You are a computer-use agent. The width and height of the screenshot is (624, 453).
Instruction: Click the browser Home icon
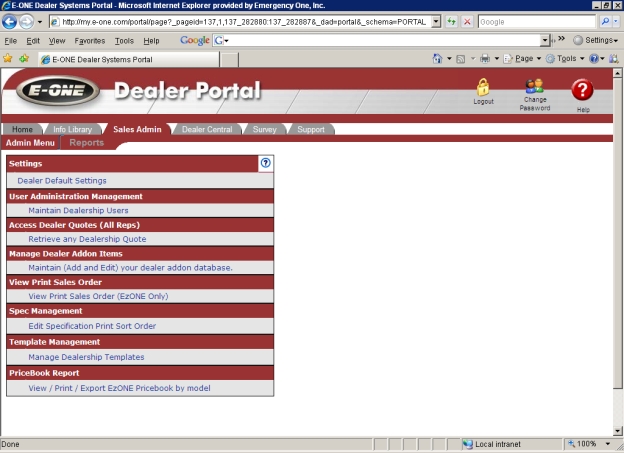[437, 59]
